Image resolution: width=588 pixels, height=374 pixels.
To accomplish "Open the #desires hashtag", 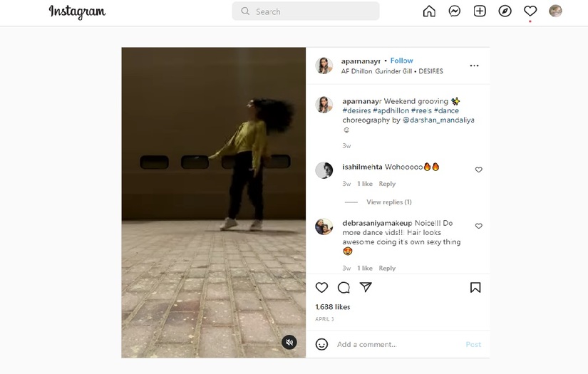I will coord(356,110).
